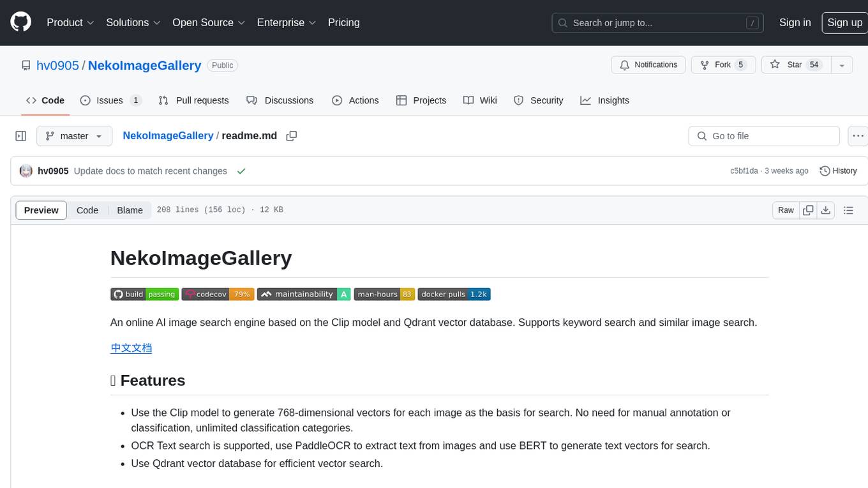
Task: Open star lists dropdown arrow
Action: [x=842, y=65]
